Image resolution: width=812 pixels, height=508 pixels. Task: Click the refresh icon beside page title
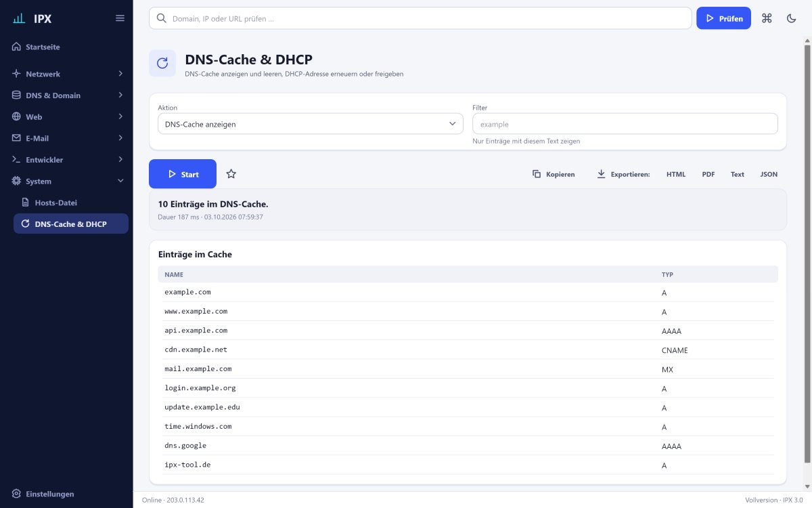tap(162, 63)
